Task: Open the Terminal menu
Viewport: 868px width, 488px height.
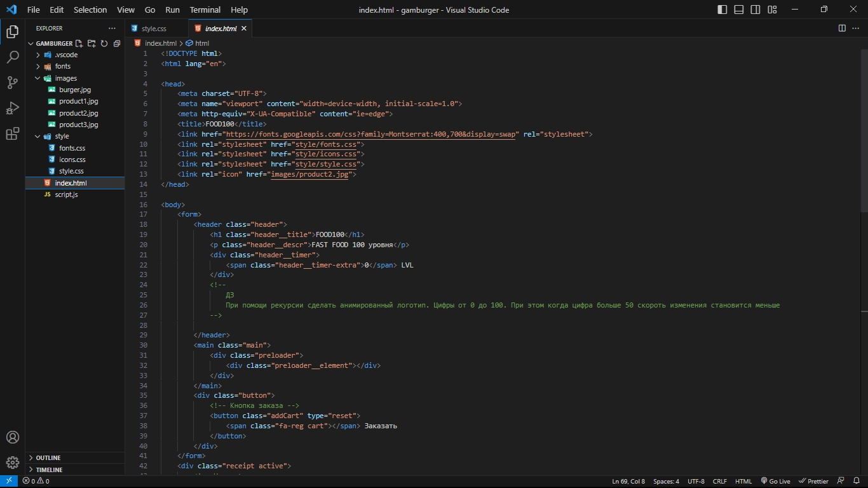Action: click(205, 10)
